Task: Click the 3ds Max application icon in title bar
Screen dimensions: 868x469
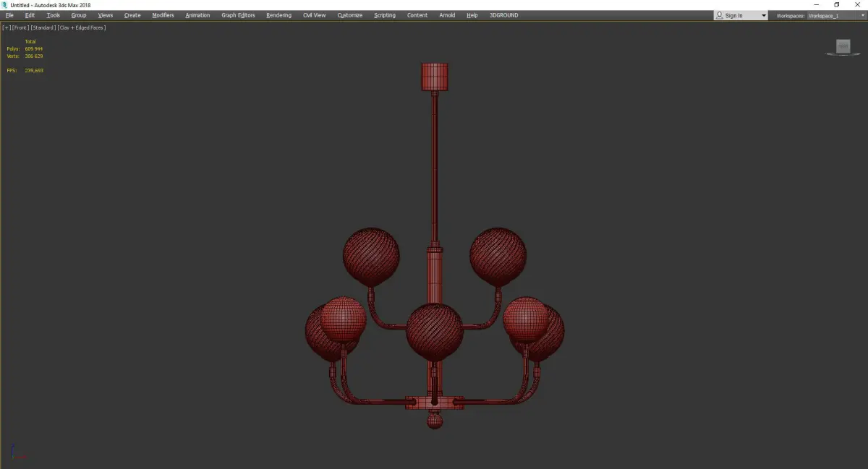Action: pyautogui.click(x=4, y=4)
